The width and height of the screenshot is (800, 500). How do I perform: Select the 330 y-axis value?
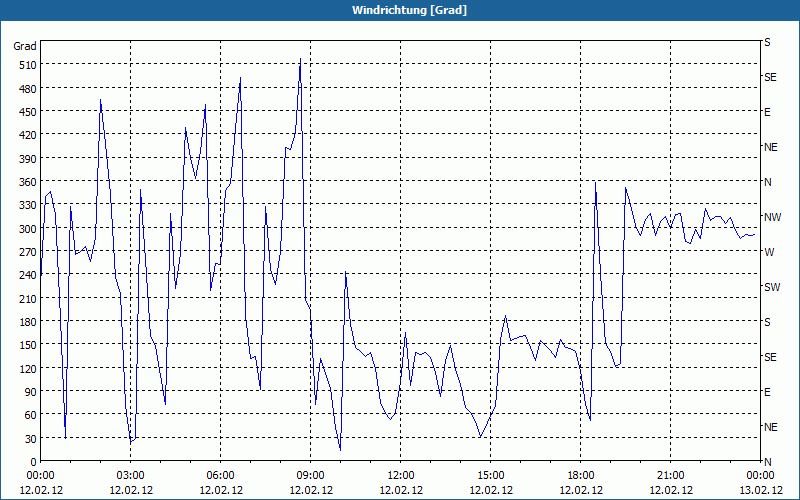(x=28, y=205)
